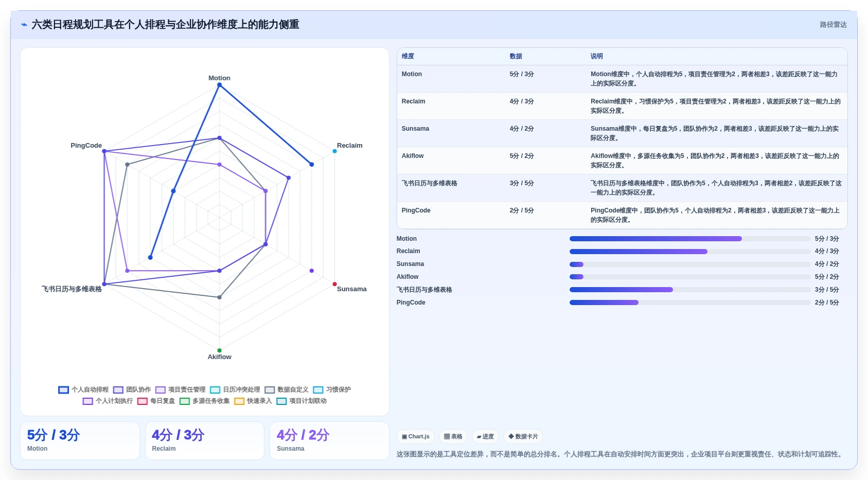Click the Reclaim progress bar
The width and height of the screenshot is (868, 480).
[x=690, y=252]
